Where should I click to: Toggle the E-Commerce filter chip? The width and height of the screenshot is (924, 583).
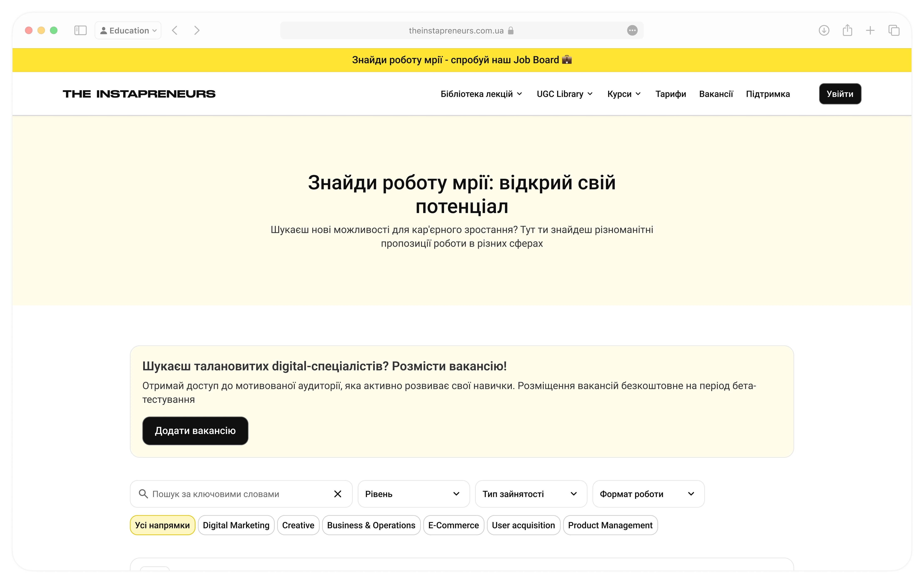(x=453, y=525)
